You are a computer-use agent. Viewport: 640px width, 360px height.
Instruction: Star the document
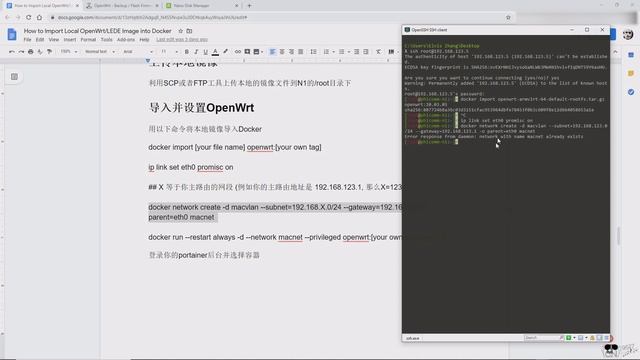pos(180,31)
